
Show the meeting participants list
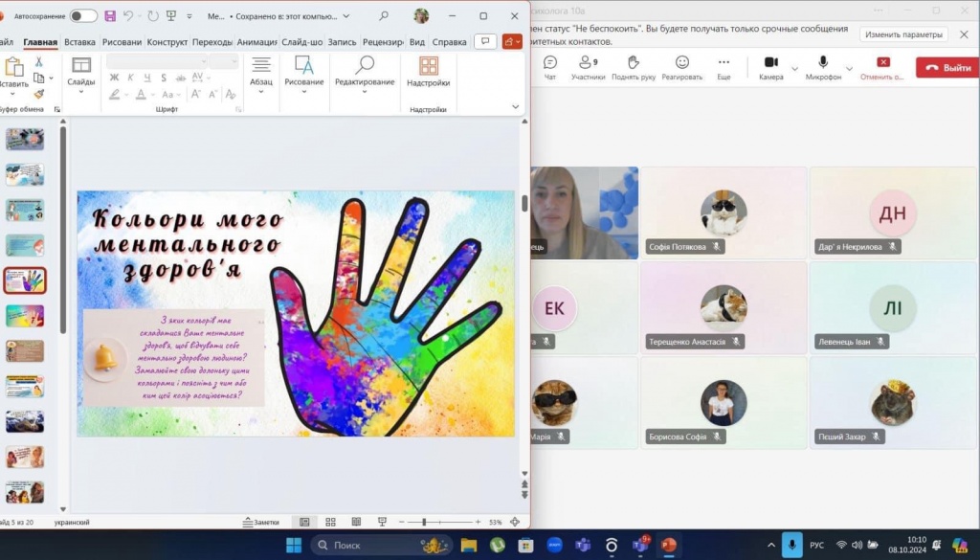pos(589,67)
